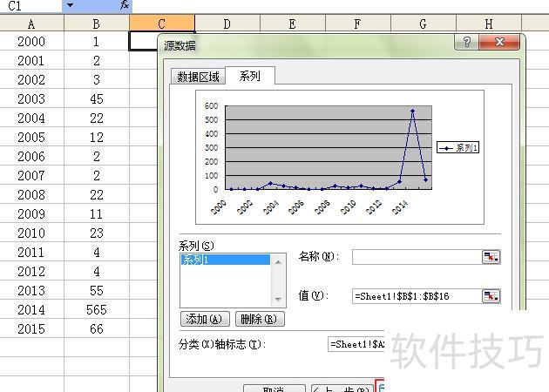Select column D header
The height and width of the screenshot is (392, 549).
point(227,24)
